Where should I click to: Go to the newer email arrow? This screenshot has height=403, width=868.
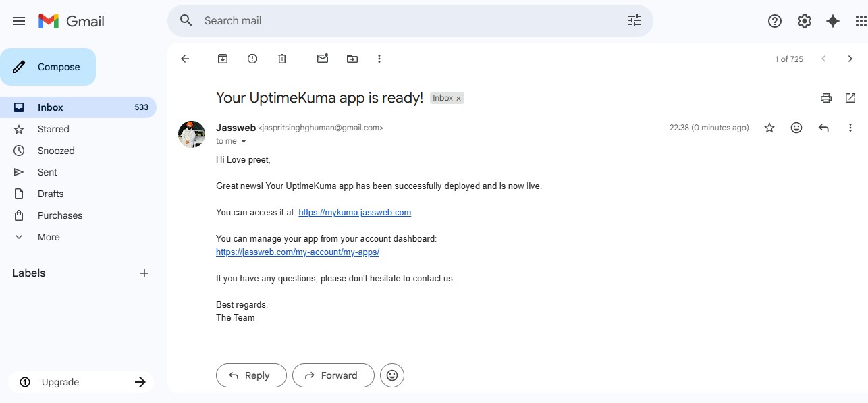[x=823, y=59]
